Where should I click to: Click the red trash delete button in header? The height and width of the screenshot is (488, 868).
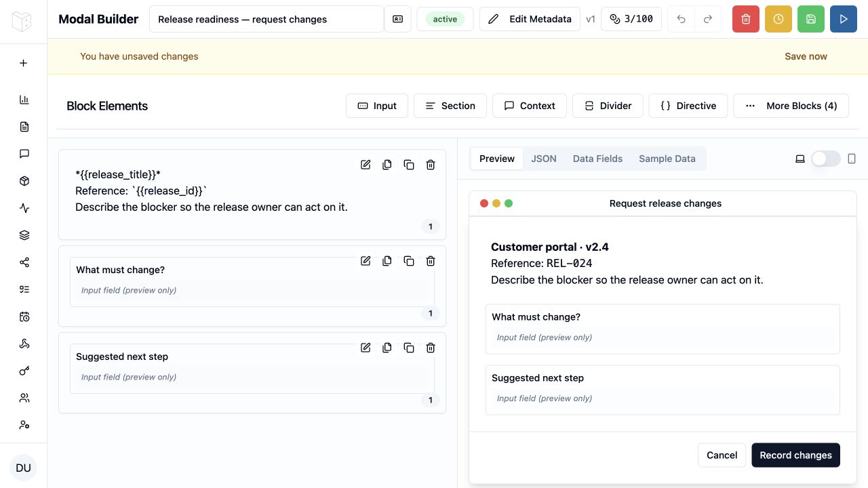746,19
